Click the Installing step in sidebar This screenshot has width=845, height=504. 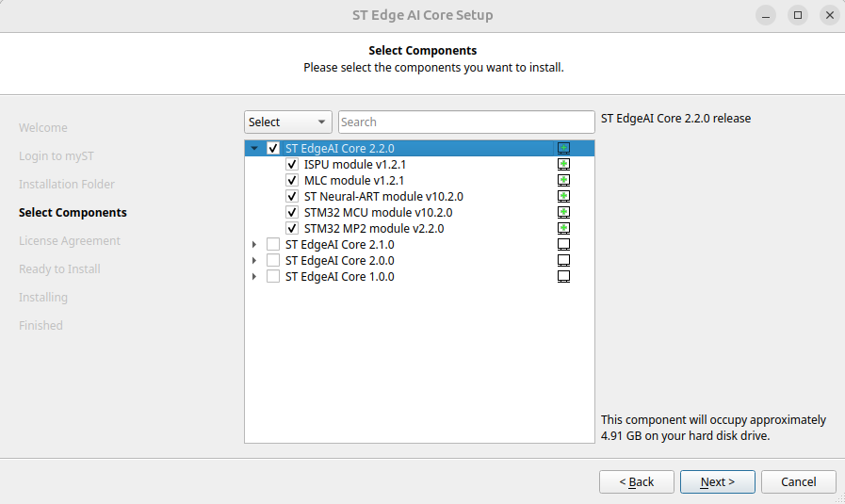click(x=43, y=297)
